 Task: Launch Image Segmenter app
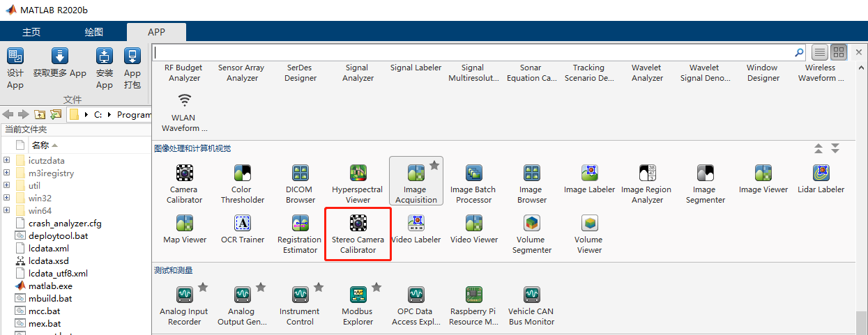[705, 182]
